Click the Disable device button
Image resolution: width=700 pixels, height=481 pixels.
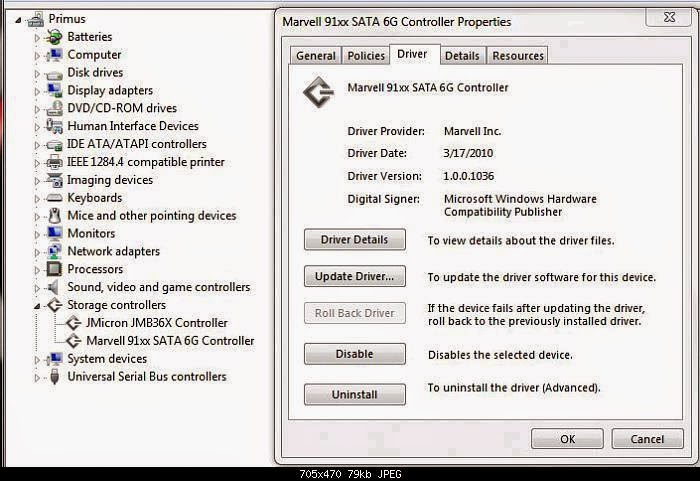tap(354, 354)
